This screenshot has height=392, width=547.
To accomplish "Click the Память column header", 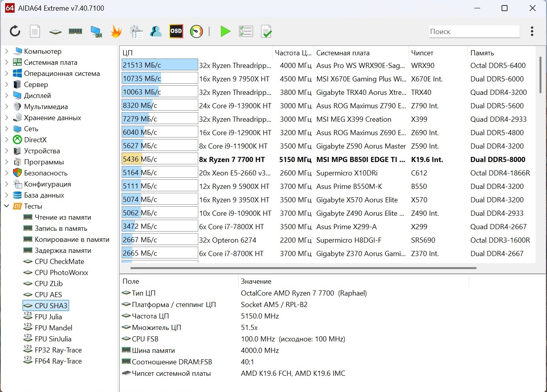I will coord(482,53).
